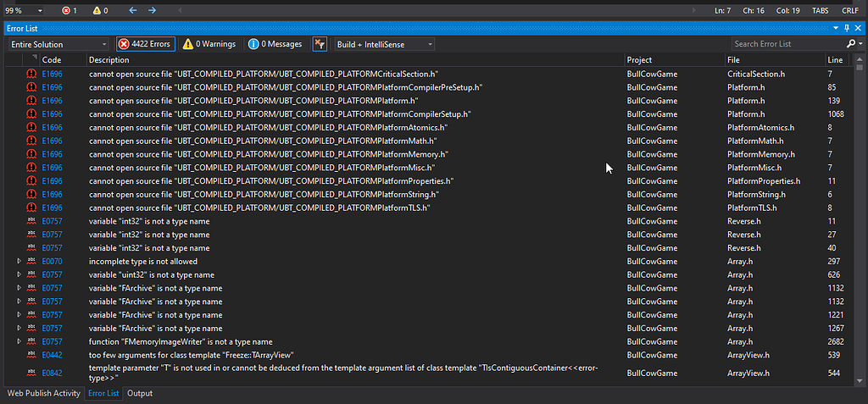This screenshot has height=404, width=868.
Task: Click the search options dropdown arrow
Action: pos(860,44)
